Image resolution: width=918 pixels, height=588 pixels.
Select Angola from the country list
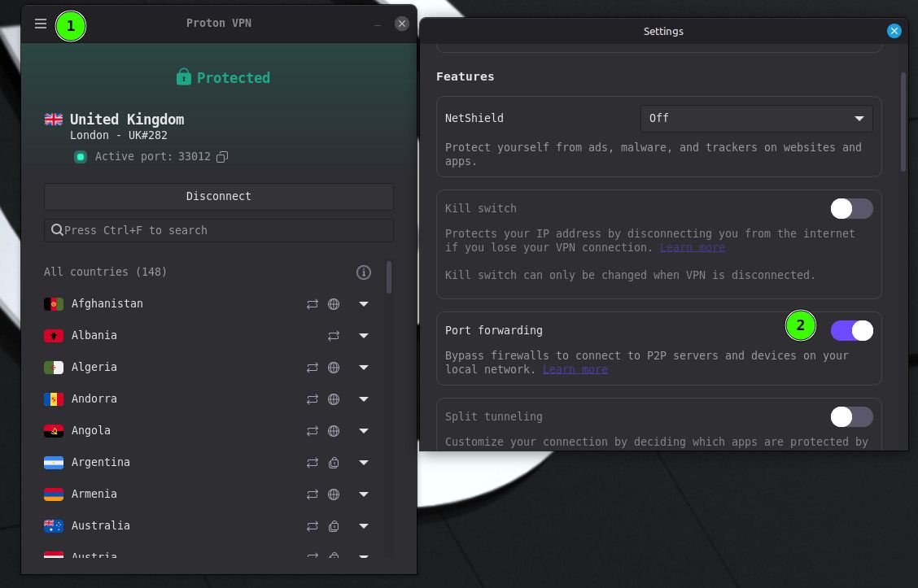tap(91, 430)
